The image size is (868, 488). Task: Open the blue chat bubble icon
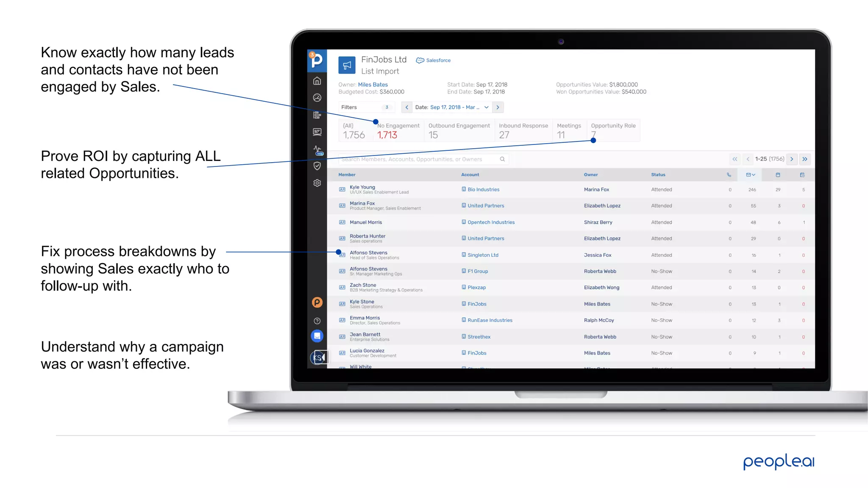[x=317, y=336]
